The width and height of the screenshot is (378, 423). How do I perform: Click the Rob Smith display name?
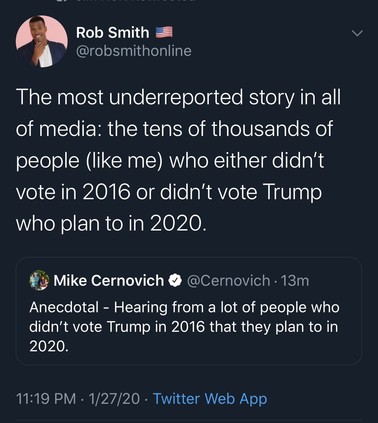point(113,33)
